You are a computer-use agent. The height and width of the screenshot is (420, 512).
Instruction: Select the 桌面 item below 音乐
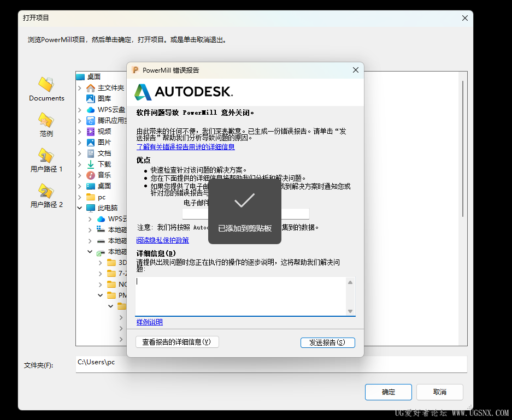coord(98,186)
